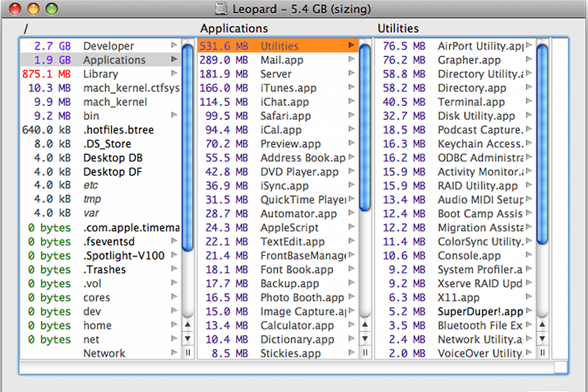Viewport: 588px width, 392px height.
Task: Select AirPort Utility.app in Utilities
Action: click(455, 46)
